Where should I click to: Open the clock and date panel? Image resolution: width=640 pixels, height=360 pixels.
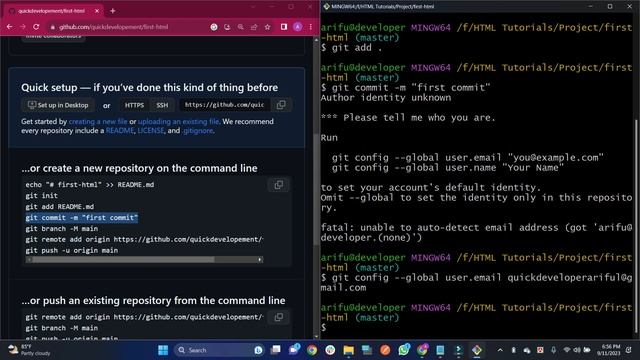point(609,350)
